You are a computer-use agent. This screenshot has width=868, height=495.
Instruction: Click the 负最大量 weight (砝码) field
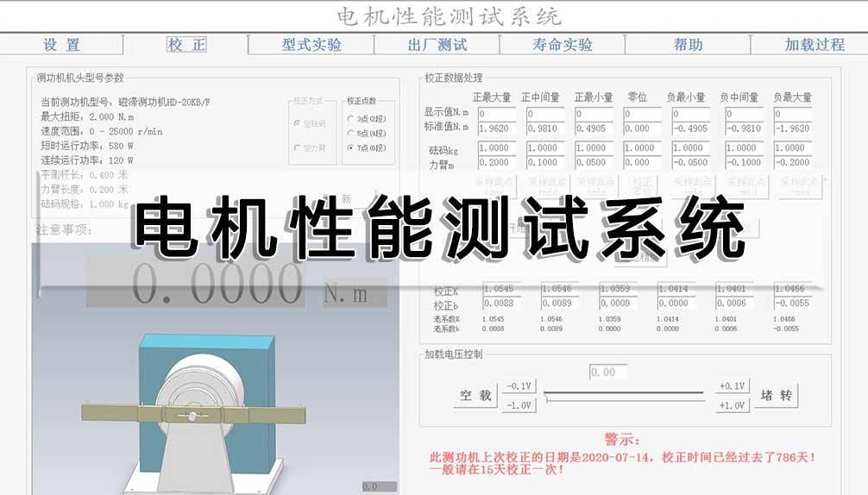(793, 148)
